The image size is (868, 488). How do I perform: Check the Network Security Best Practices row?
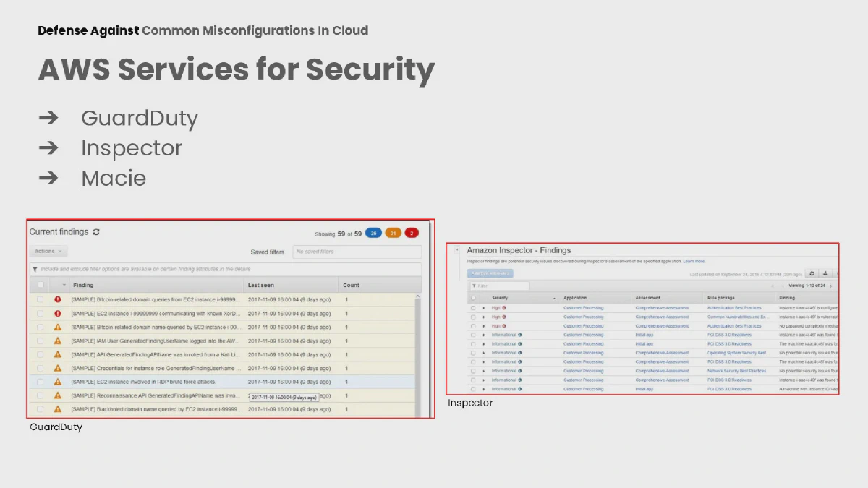[x=473, y=371]
